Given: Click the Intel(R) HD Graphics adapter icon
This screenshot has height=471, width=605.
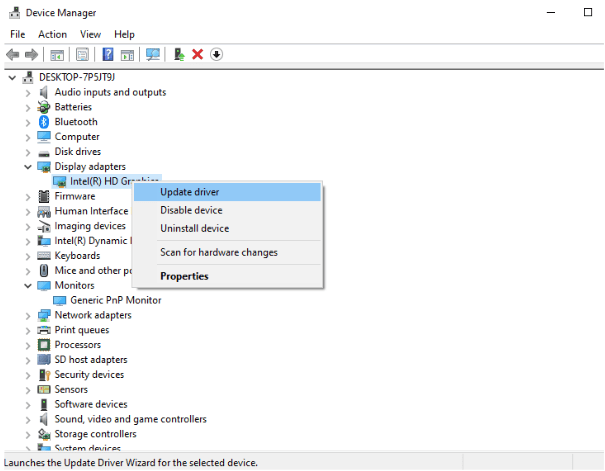Looking at the screenshot, I should coord(59,181).
